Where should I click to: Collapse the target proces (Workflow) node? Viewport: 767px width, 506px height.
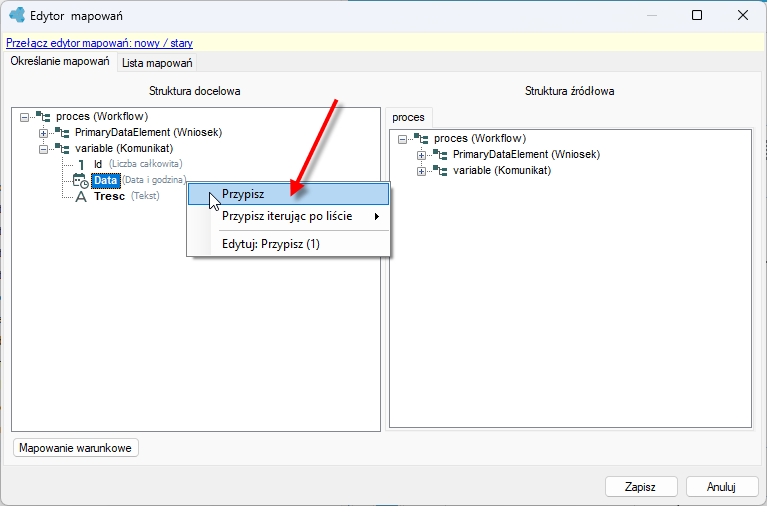pyautogui.click(x=24, y=117)
